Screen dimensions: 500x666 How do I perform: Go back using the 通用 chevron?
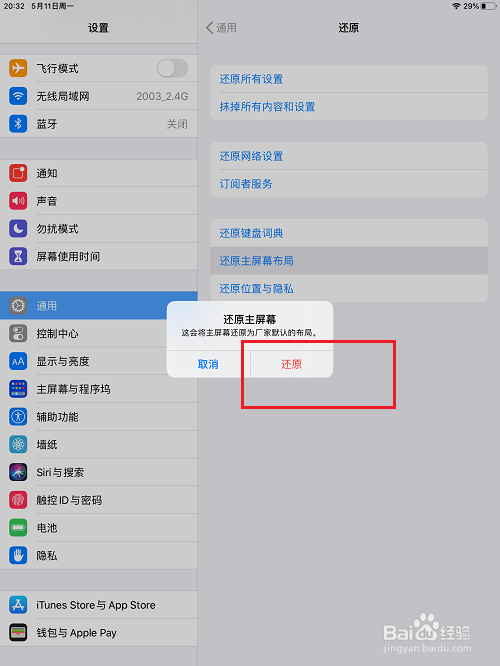pos(221,28)
